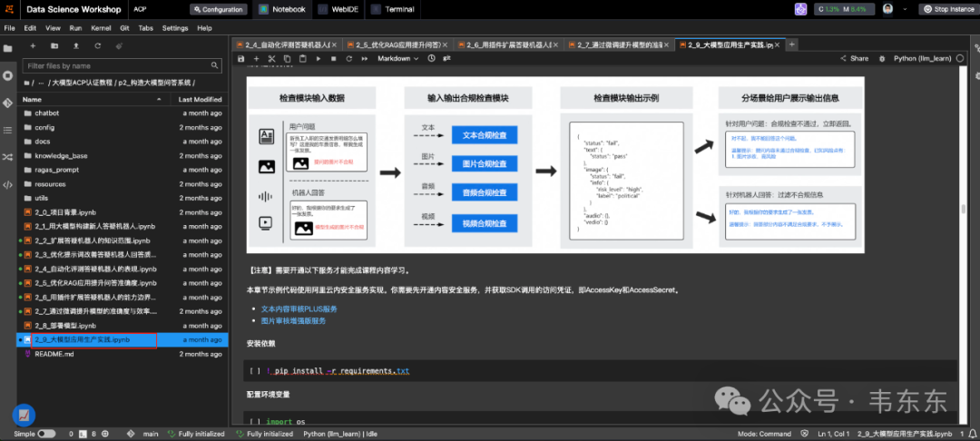Open the debugger bug icon near kernel name
980x441 pixels.
(x=882, y=58)
